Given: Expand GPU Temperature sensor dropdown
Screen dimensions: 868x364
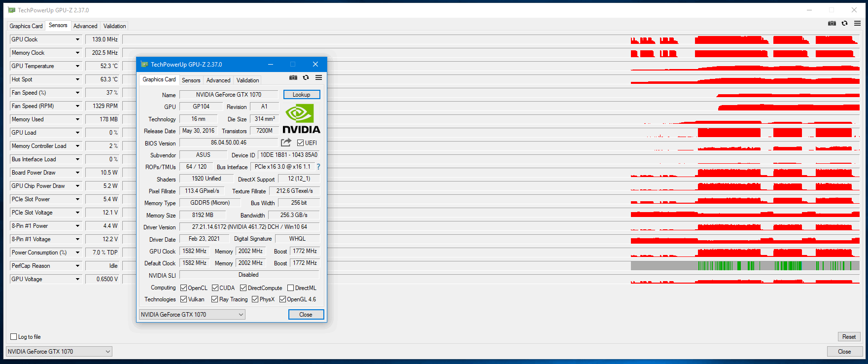Looking at the screenshot, I should pyautogui.click(x=77, y=66).
